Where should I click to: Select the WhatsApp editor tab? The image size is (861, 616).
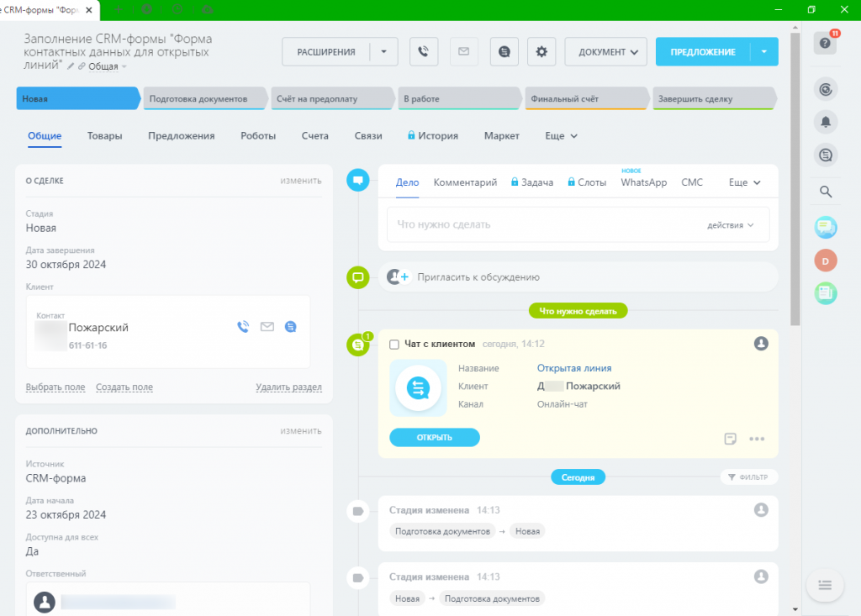[643, 182]
